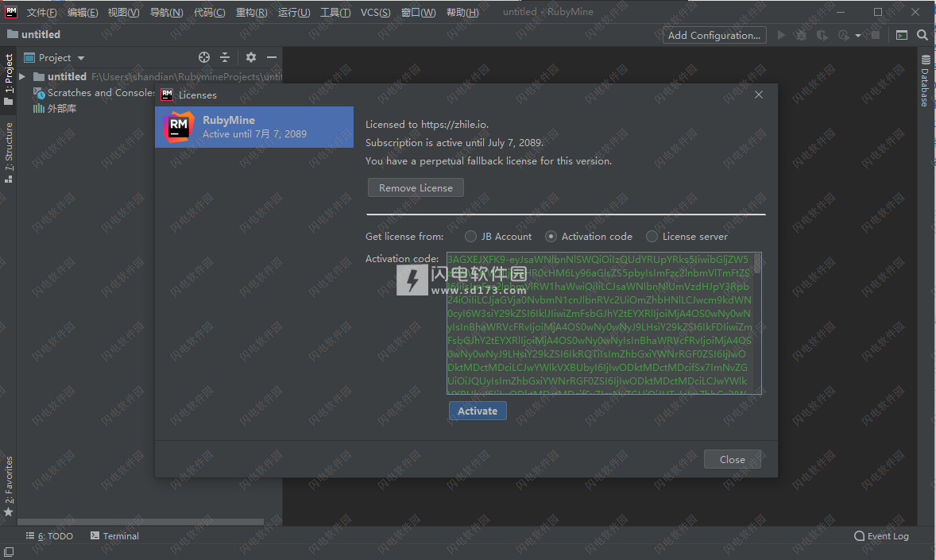Open the 工具(T) menu
The image size is (936, 560).
pos(335,13)
